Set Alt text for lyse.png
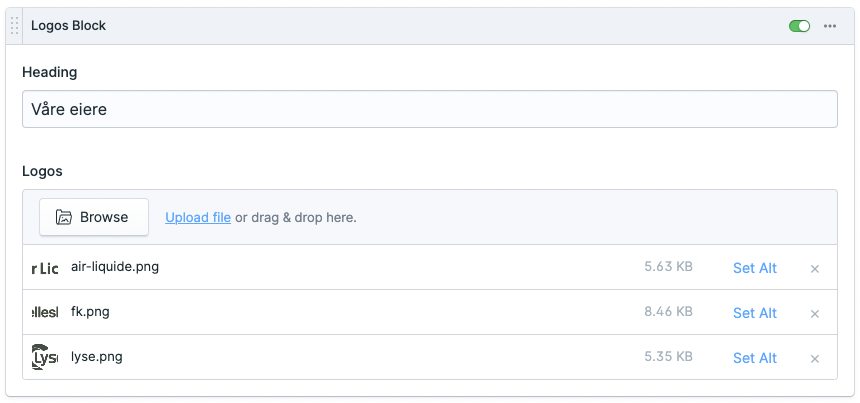The width and height of the screenshot is (860, 403). [754, 358]
